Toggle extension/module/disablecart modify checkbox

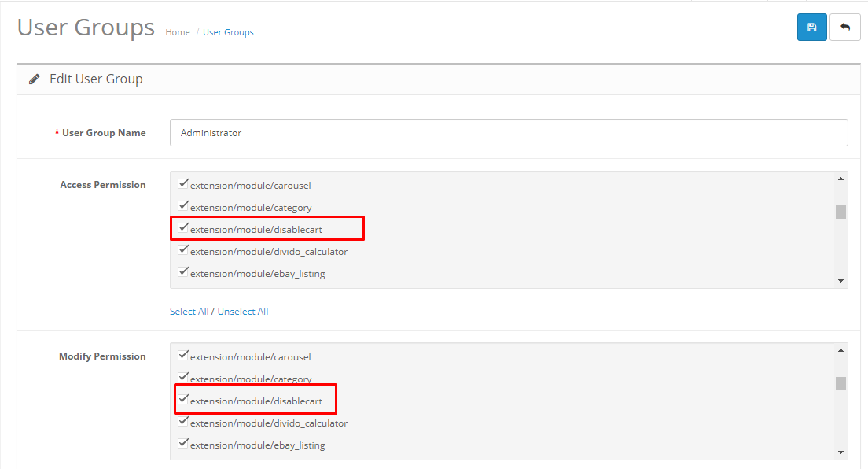[183, 399]
